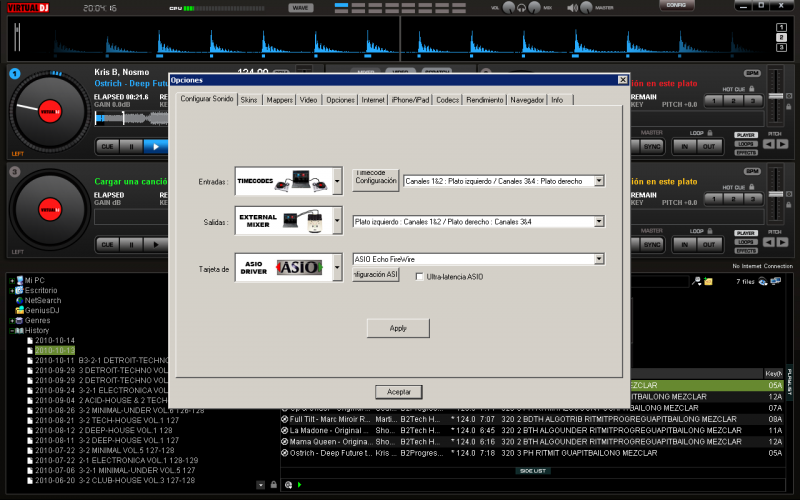Nudge upper-right deck pitch up with the right arrow
800x500 pixels.
click(782, 144)
